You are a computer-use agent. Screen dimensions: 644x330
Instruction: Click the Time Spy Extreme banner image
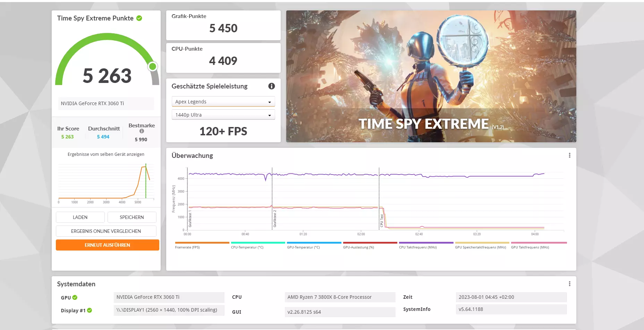[x=431, y=76]
